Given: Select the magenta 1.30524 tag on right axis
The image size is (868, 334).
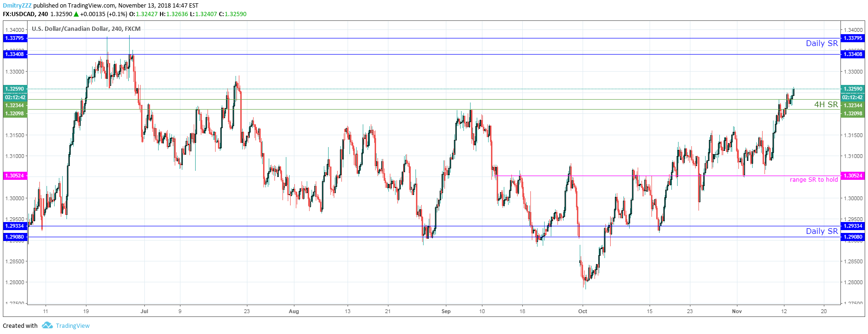Looking at the screenshot, I should point(853,176).
